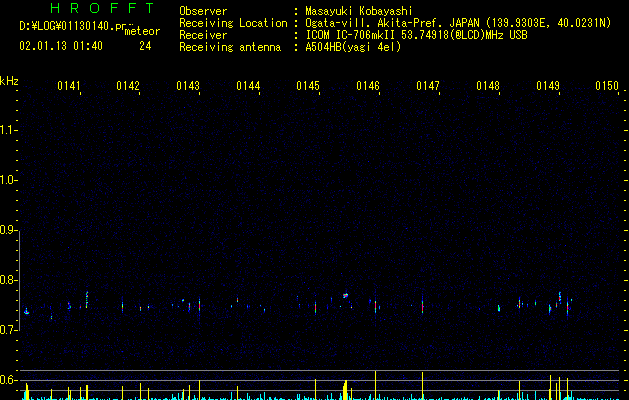
Task: Click the kHz axis unit label
Action: [x=9, y=81]
